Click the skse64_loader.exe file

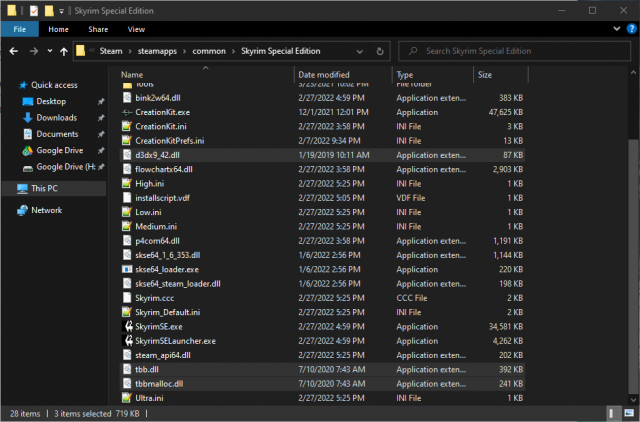tap(166, 269)
